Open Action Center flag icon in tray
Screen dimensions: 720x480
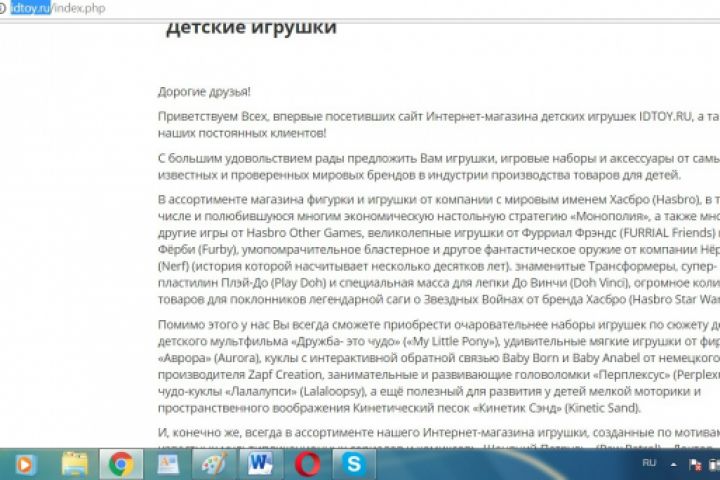point(695,465)
